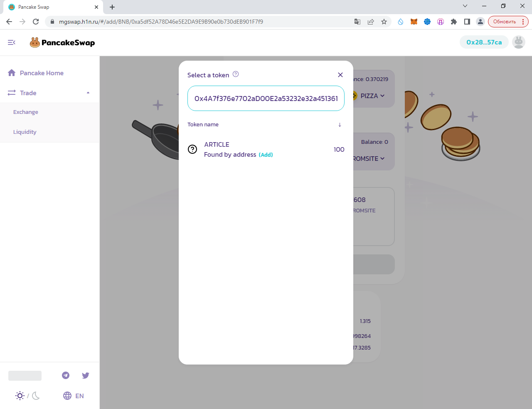Click the browser address bar URL

point(161,22)
